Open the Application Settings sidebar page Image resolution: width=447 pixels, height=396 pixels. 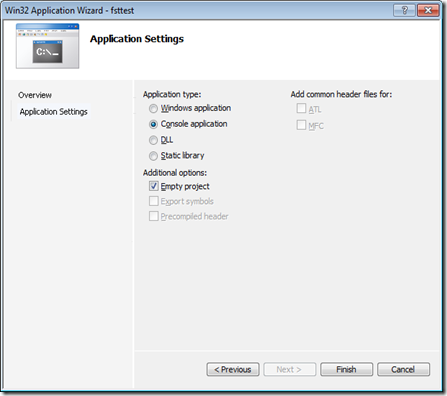tap(53, 112)
